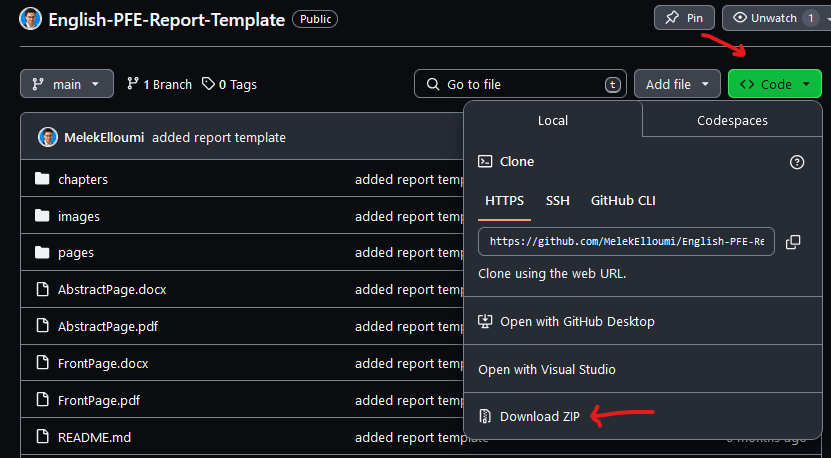This screenshot has height=458, width=831.
Task: Toggle the green Code dropdown button
Action: [x=775, y=84]
